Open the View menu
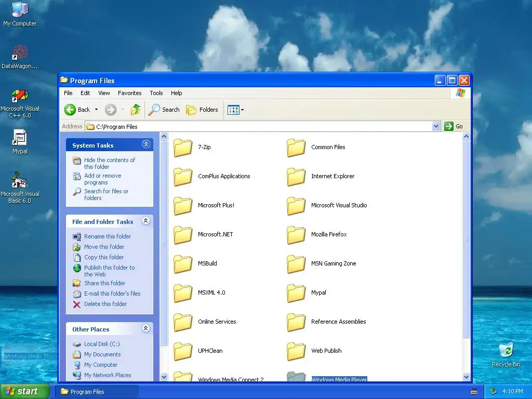 pos(104,93)
